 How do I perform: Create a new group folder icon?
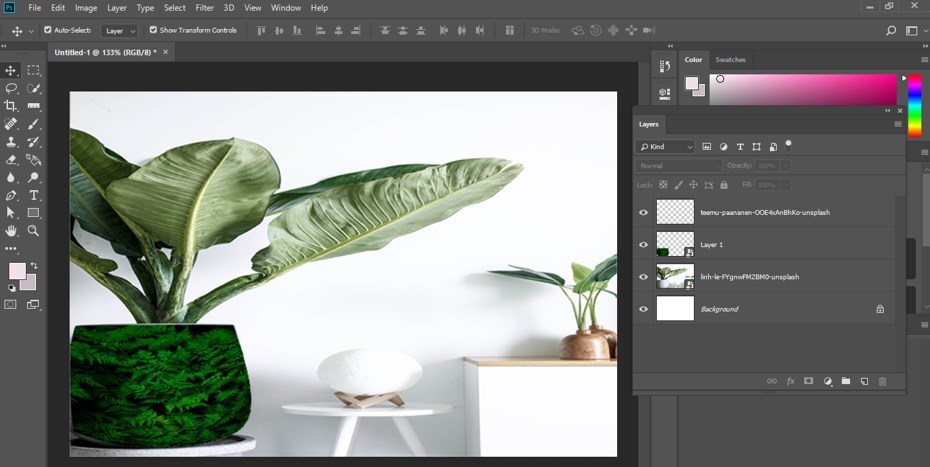tap(845, 381)
